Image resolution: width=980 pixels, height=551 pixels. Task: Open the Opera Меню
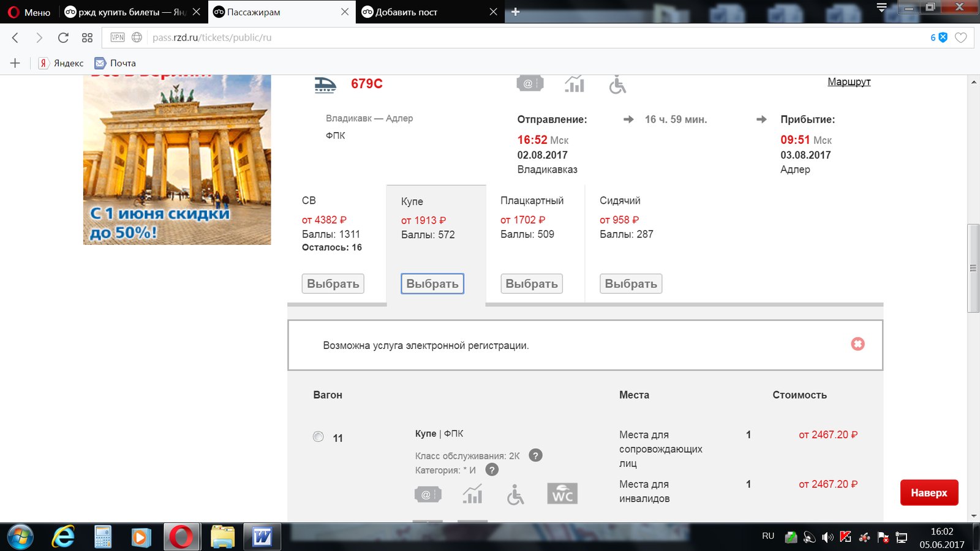29,12
